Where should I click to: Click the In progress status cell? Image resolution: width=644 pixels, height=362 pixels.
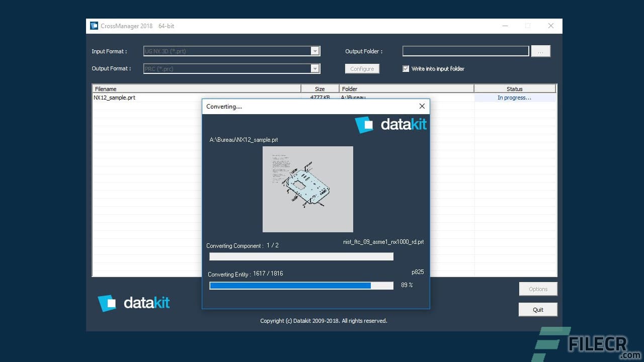[x=514, y=98]
